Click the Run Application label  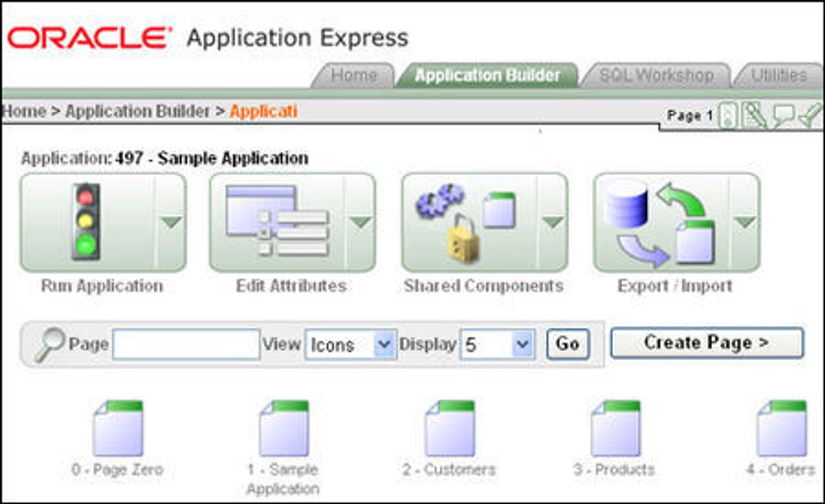(x=102, y=286)
